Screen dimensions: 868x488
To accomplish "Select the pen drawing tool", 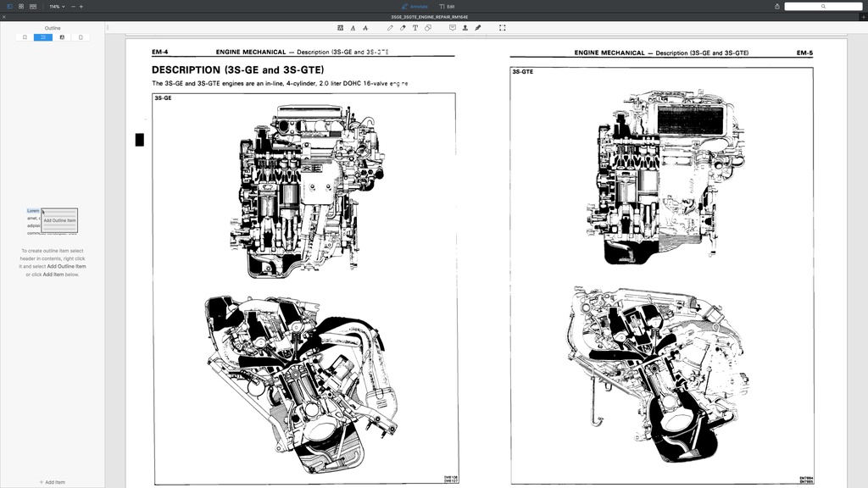I will point(390,28).
